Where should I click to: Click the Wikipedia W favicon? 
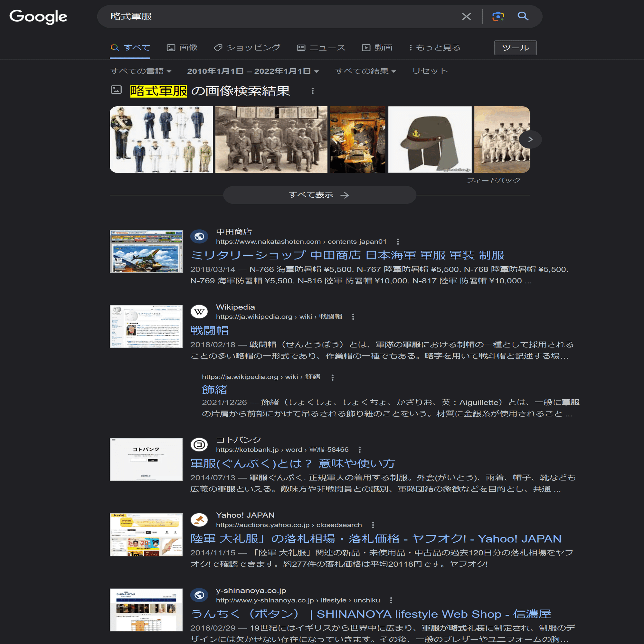coord(199,312)
